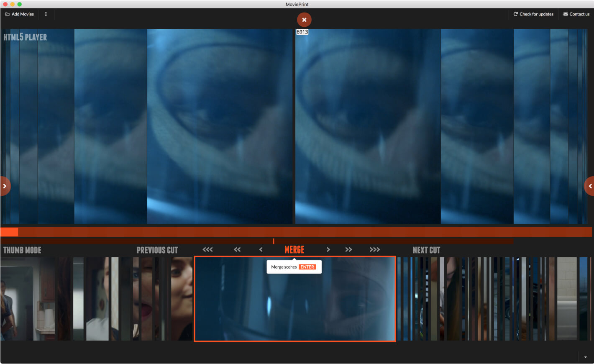The height and width of the screenshot is (364, 594).
Task: Step back one frame with single left arrow
Action: click(x=261, y=250)
